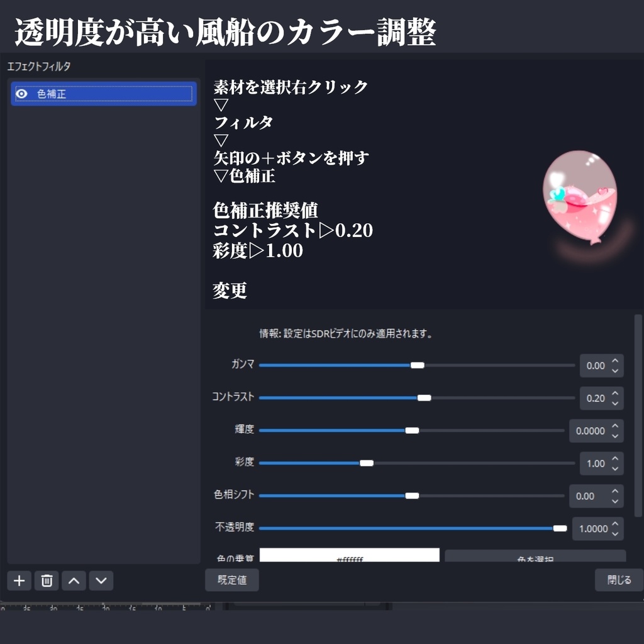Toggle the eye icon to hide the 色補正 filter
This screenshot has width=644, height=644.
click(x=22, y=93)
